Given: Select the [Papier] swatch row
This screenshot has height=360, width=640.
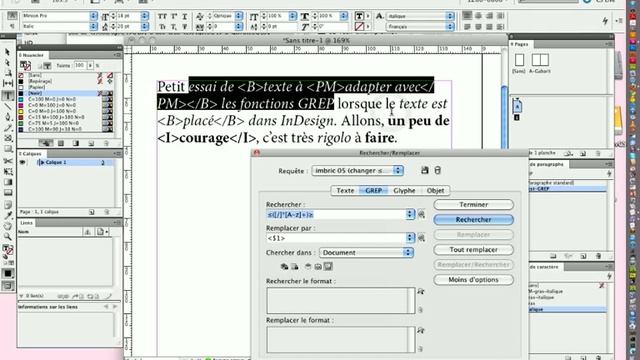Looking at the screenshot, I should point(65,87).
